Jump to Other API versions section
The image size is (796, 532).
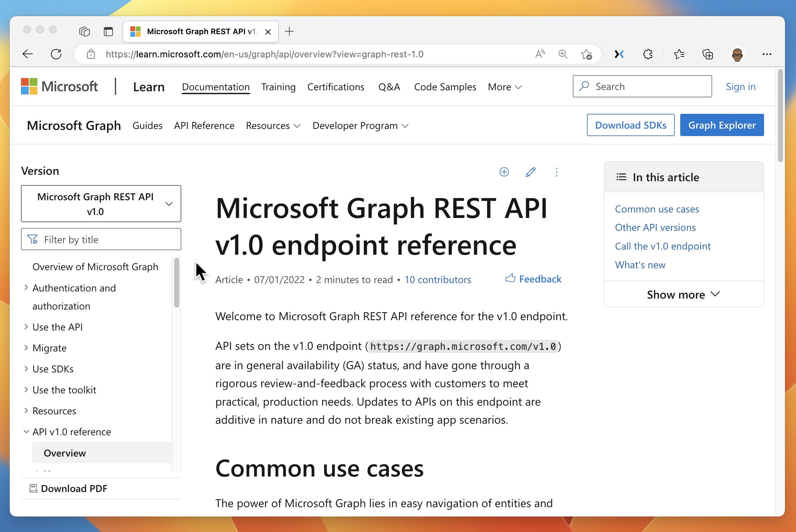pyautogui.click(x=655, y=227)
